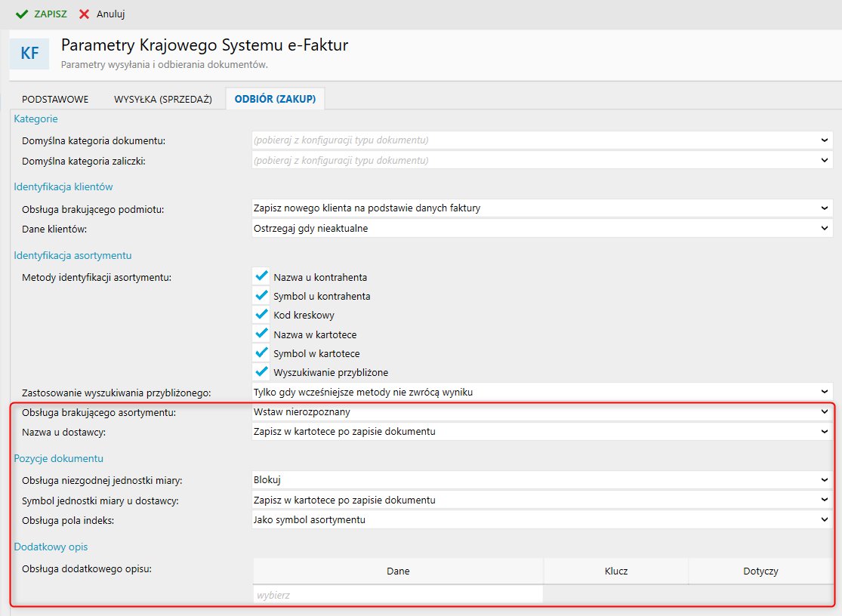Expand Obsługa niezgodnej jednostki miary dropdown
The height and width of the screenshot is (616, 842).
[541, 479]
